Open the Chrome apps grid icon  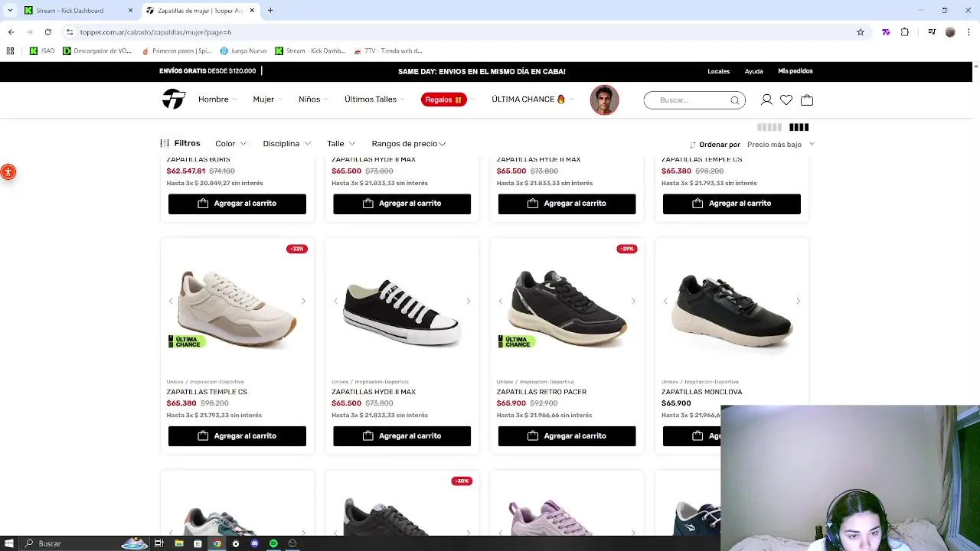[x=10, y=51]
